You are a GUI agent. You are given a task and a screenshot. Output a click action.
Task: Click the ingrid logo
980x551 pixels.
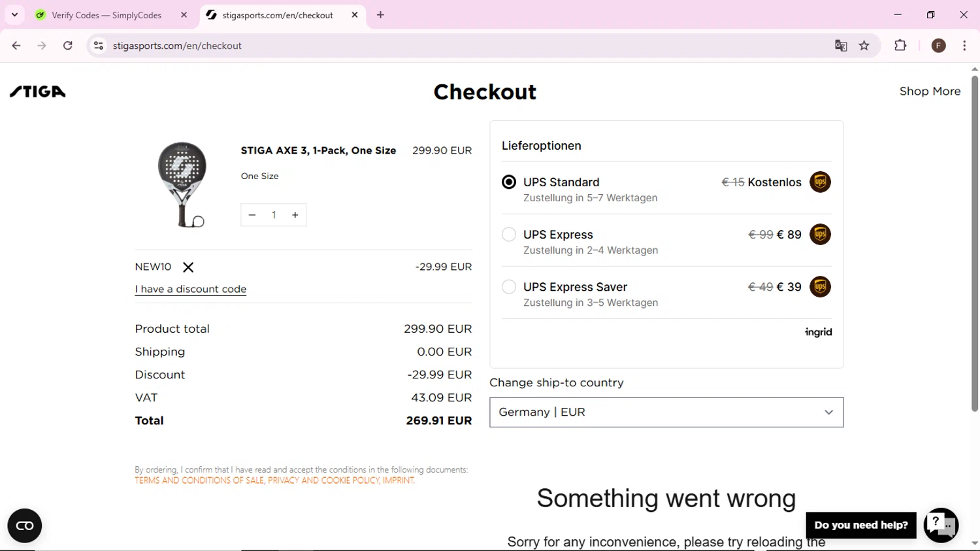[818, 332]
